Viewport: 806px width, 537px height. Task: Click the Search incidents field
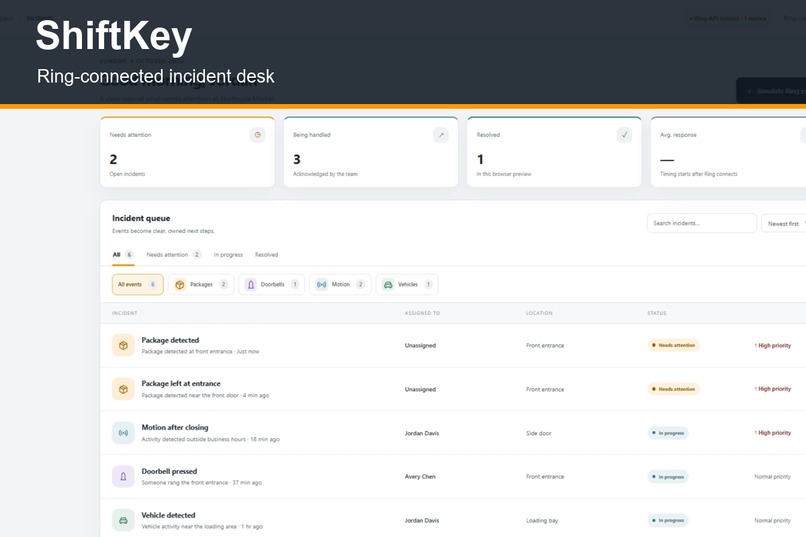[702, 223]
